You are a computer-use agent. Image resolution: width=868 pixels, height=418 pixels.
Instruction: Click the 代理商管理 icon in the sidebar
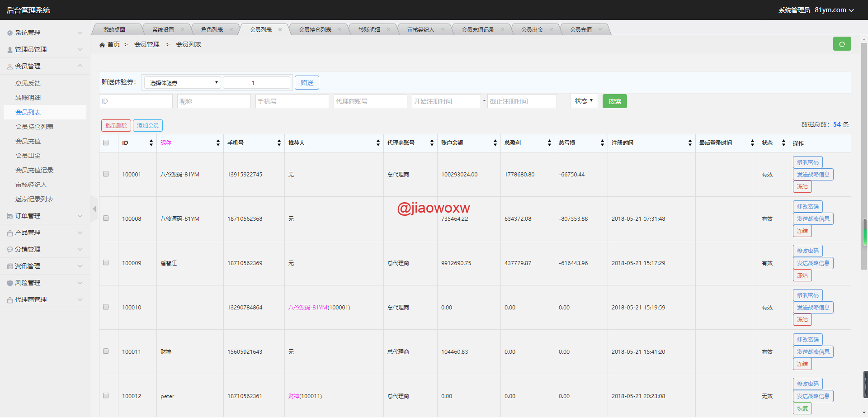pos(10,300)
